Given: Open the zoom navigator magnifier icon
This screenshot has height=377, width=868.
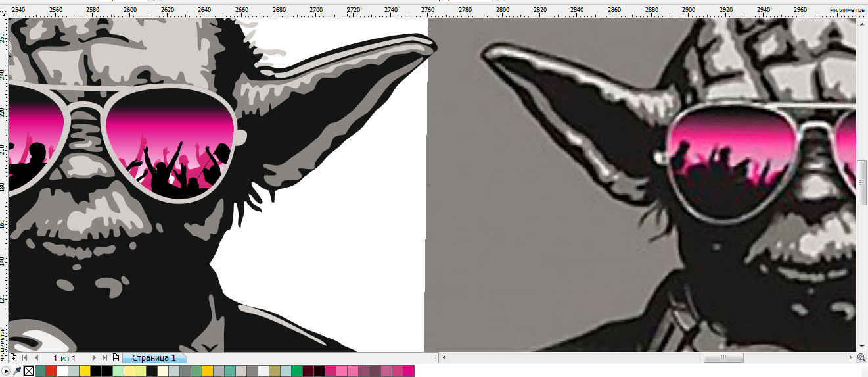Looking at the screenshot, I should pos(861,358).
